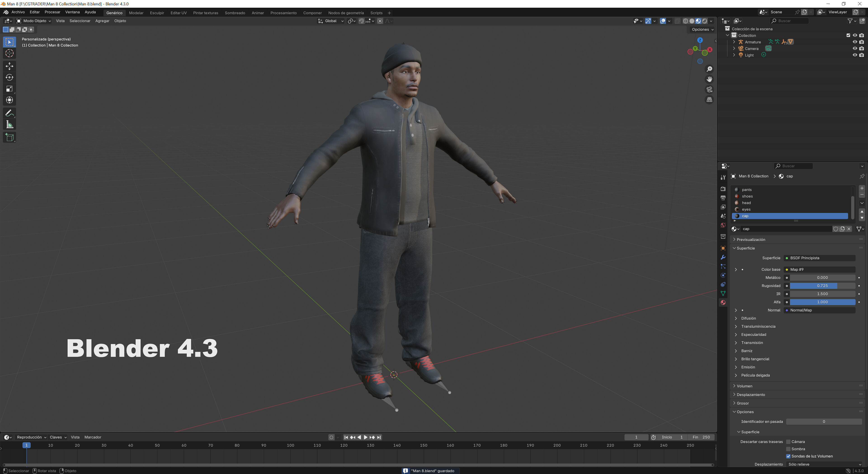The width and height of the screenshot is (868, 474).
Task: Open the Agregar menu in viewport
Action: [102, 21]
